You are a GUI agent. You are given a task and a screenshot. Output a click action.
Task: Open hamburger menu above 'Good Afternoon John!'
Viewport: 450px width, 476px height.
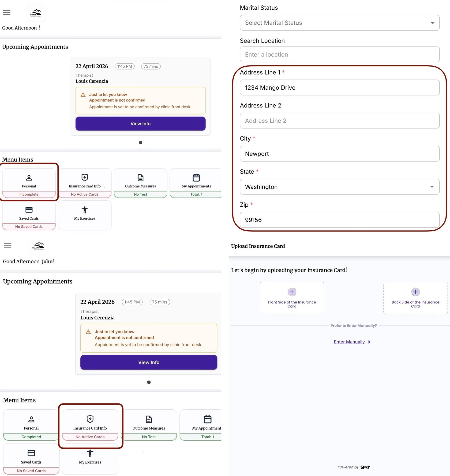[x=8, y=245]
